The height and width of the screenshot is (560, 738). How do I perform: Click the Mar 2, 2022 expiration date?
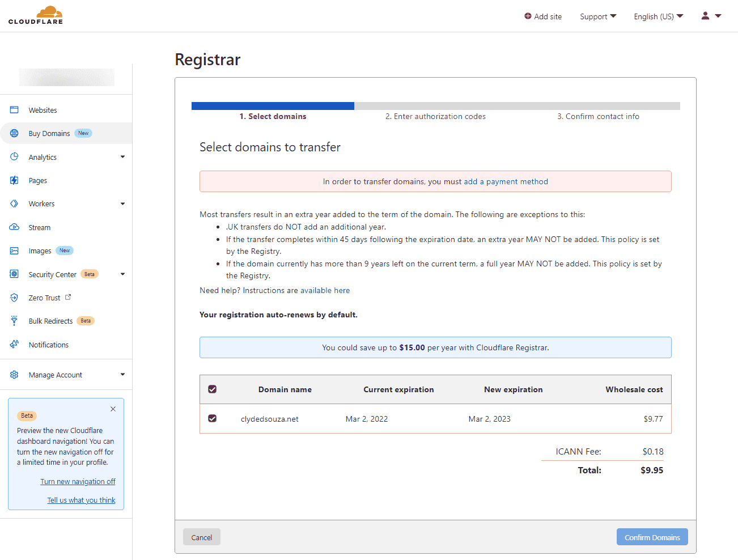click(x=367, y=419)
